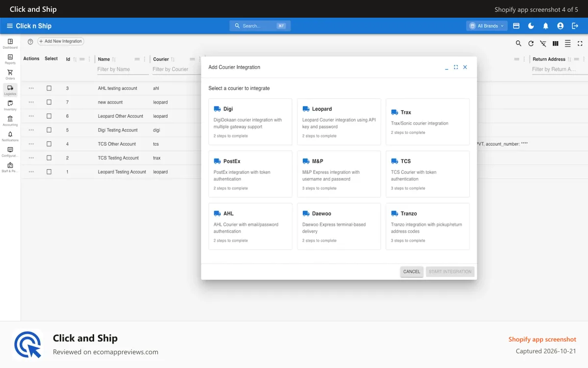Screen dimensions: 588x368
Task: Clear the table filters icon
Action: pyautogui.click(x=543, y=44)
